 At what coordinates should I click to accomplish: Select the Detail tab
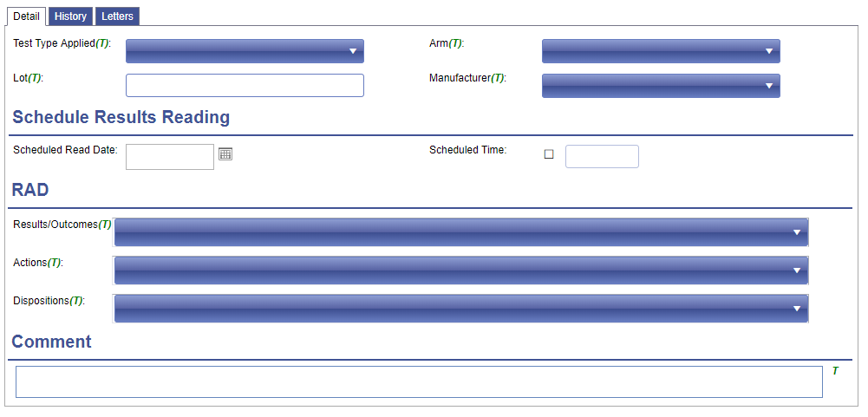26,16
